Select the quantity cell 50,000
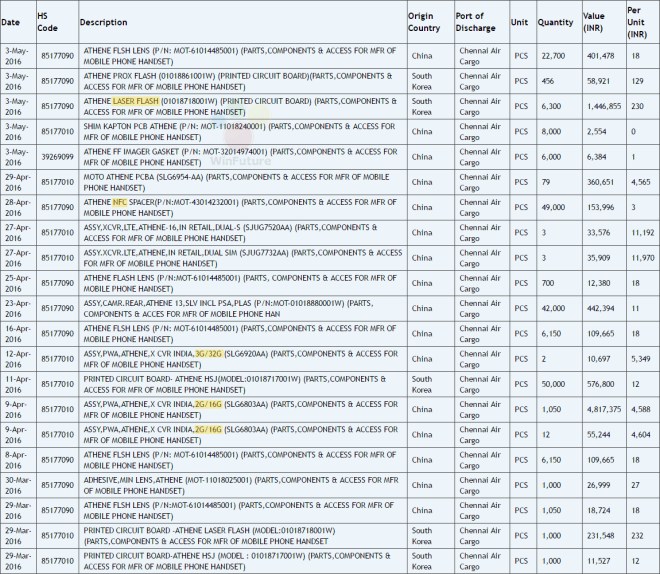This screenshot has width=660, height=574. (553, 384)
